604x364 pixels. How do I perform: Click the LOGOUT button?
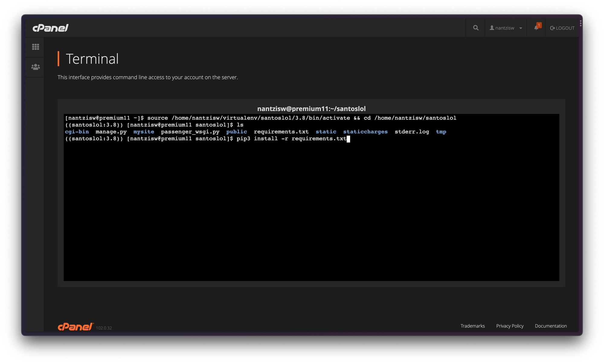pyautogui.click(x=562, y=28)
